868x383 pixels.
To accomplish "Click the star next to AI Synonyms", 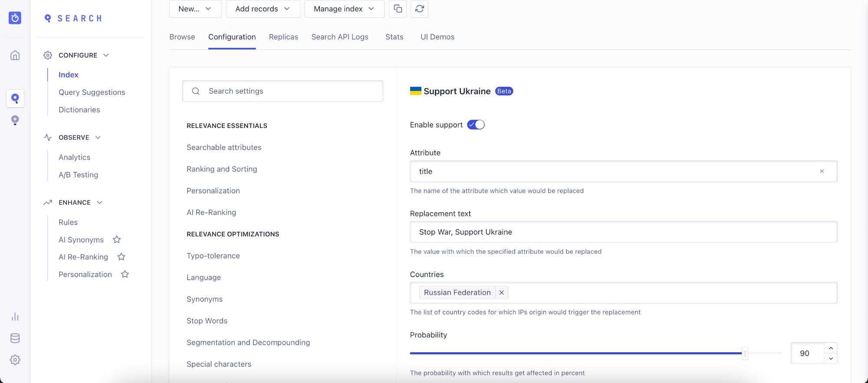I will 117,239.
